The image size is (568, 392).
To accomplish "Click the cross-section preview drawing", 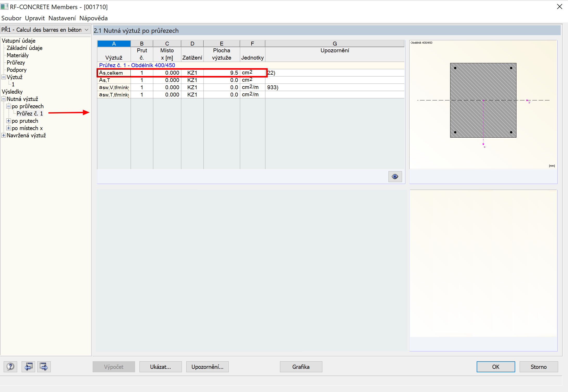I will point(483,100).
